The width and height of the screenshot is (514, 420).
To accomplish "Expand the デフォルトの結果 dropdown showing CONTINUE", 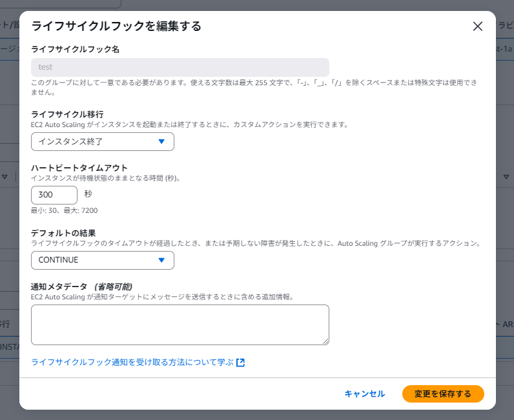I will 102,260.
